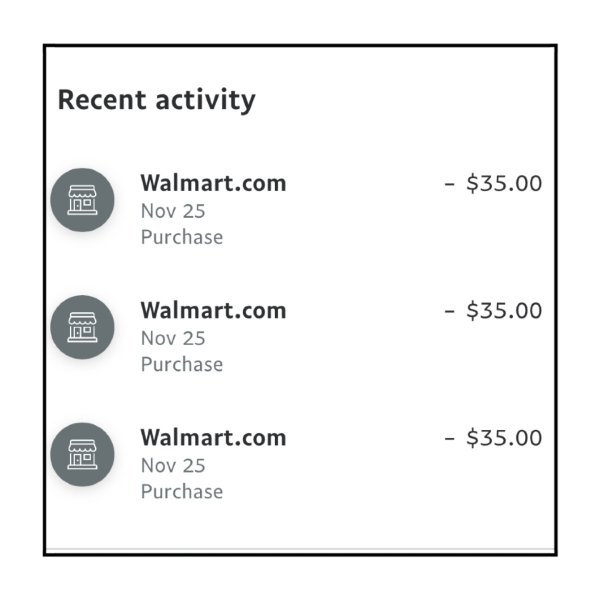This screenshot has width=600, height=600.
Task: Click Nov 25 date on first transaction
Action: pos(173,211)
